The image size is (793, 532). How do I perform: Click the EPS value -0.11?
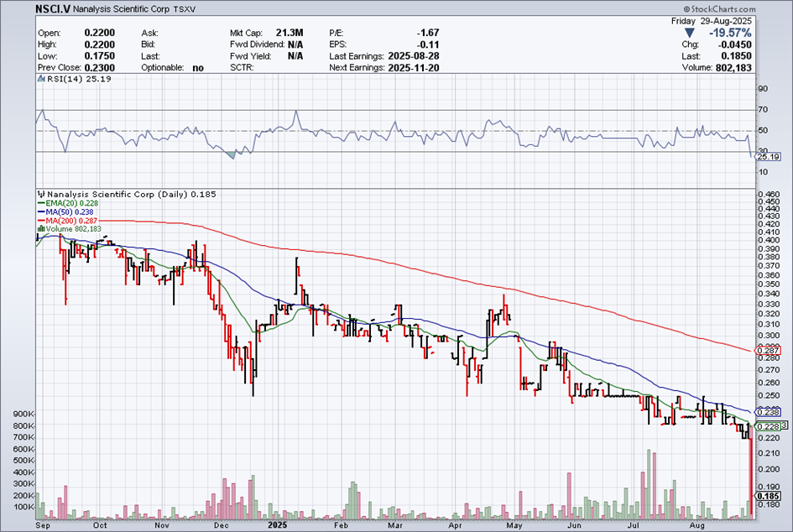(x=428, y=44)
